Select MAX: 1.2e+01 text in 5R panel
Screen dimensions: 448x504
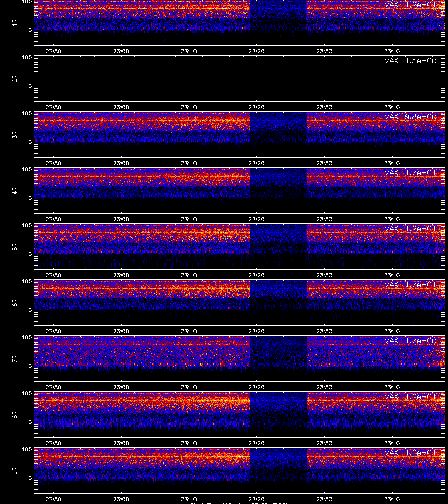point(410,229)
